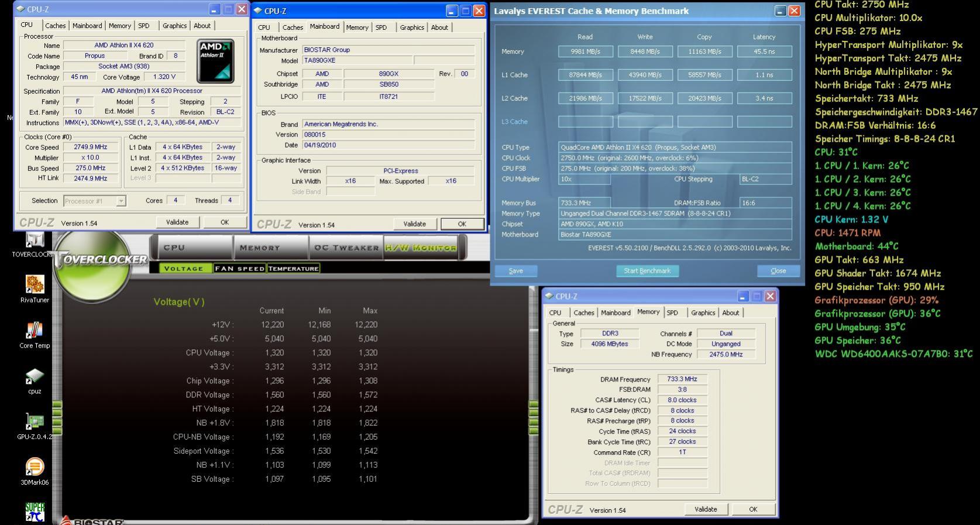Click the Southbridge SB850 field
The image size is (980, 525).
[x=389, y=84]
